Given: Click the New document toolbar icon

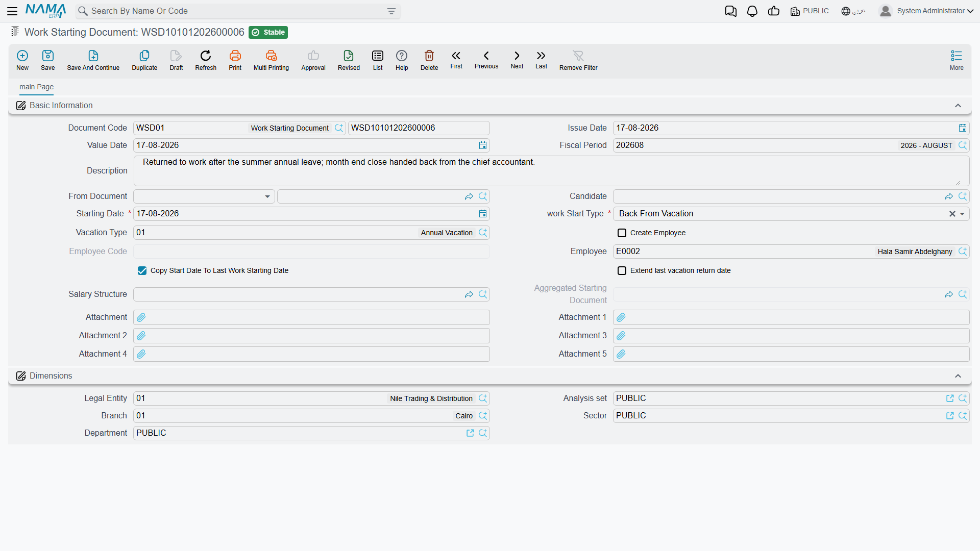Looking at the screenshot, I should click(x=22, y=60).
